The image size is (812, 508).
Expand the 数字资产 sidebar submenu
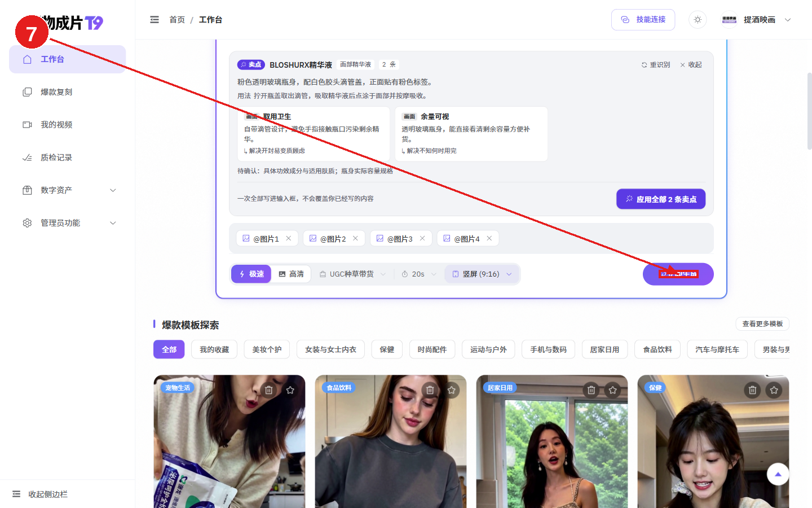tap(67, 190)
